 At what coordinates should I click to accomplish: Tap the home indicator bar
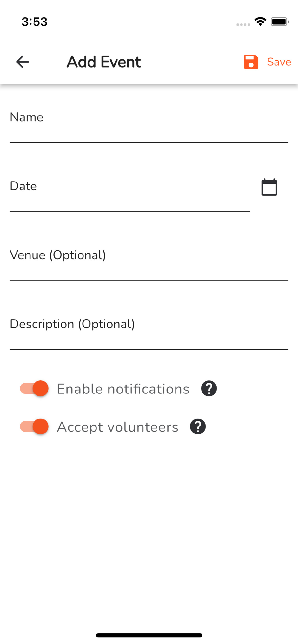tap(149, 635)
